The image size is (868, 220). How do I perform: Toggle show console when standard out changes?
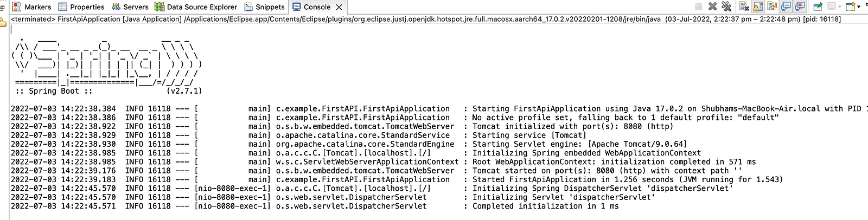(786, 7)
